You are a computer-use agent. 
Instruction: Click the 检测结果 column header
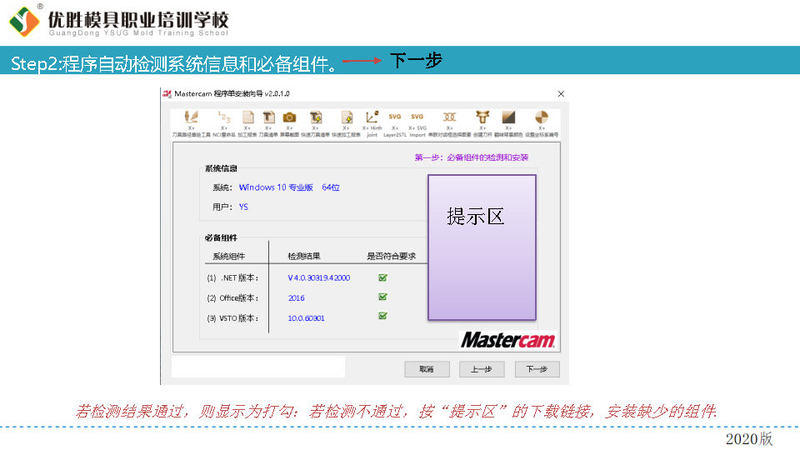(x=304, y=256)
